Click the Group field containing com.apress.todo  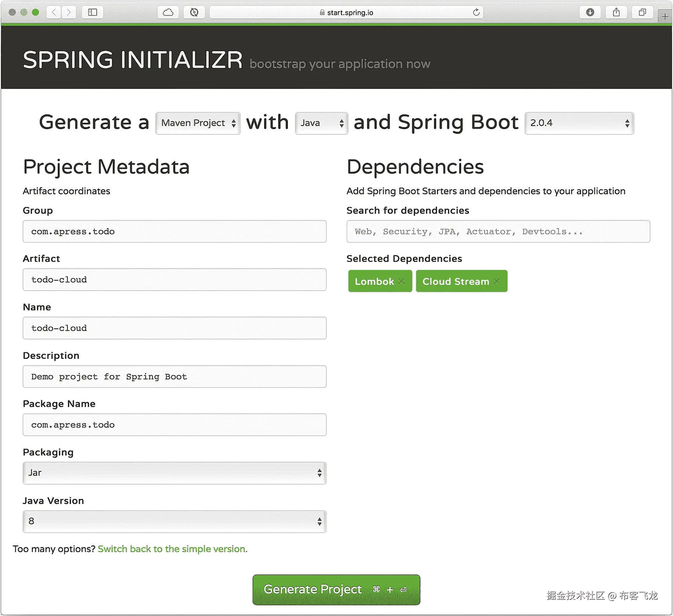[174, 231]
